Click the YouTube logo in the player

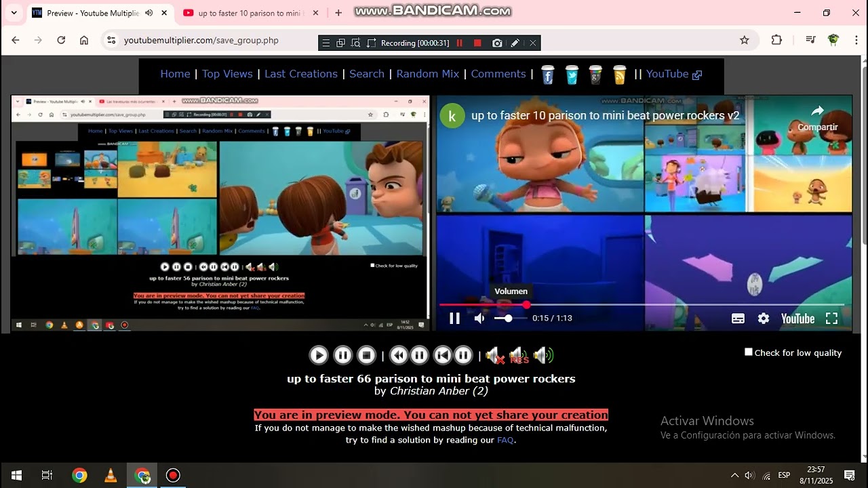(797, 319)
